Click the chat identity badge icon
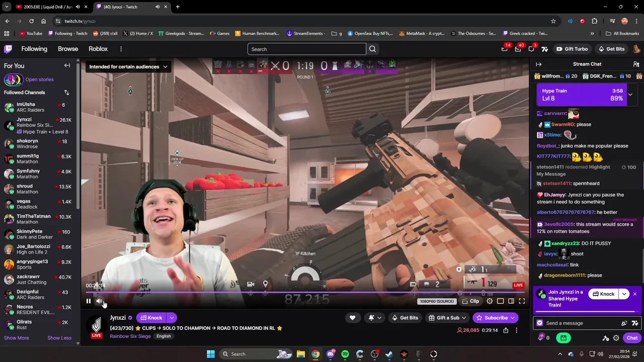Image resolution: width=644 pixels, height=362 pixels. [x=540, y=323]
